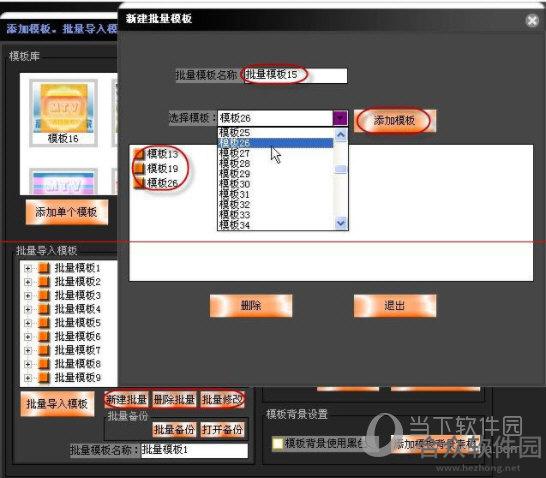
Task: Expand 批量模板6 tree node
Action: 28,337
